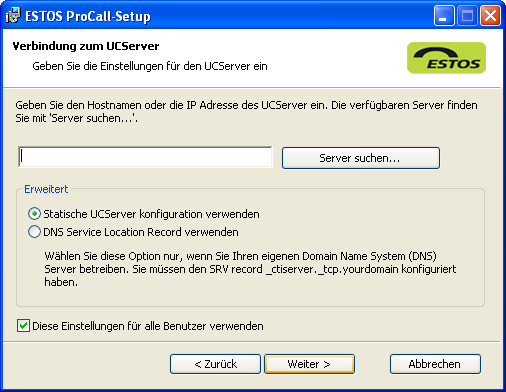Image resolution: width=506 pixels, height=392 pixels.
Task: Go back with the Zurück button
Action: [215, 364]
